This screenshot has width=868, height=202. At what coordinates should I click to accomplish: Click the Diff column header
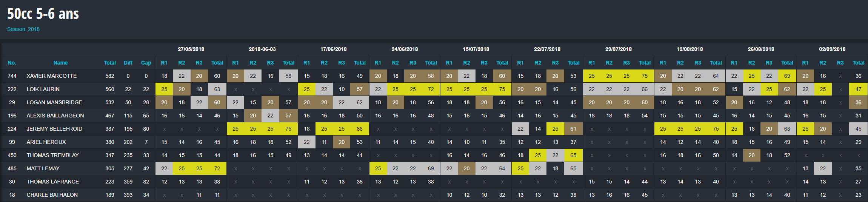pos(128,63)
